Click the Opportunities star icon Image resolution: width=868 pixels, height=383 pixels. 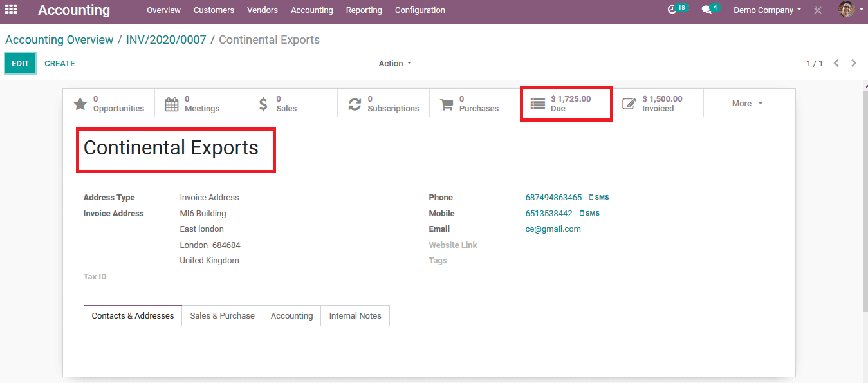click(x=80, y=104)
